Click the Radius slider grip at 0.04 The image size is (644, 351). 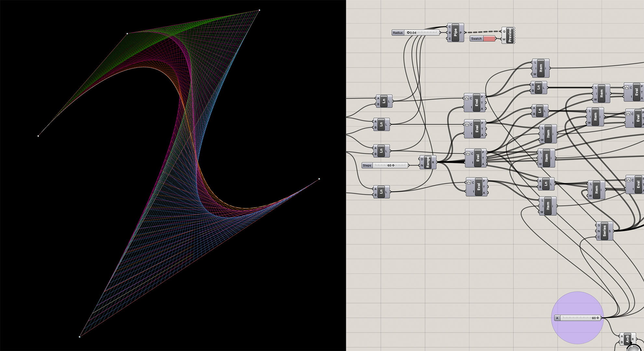(409, 33)
